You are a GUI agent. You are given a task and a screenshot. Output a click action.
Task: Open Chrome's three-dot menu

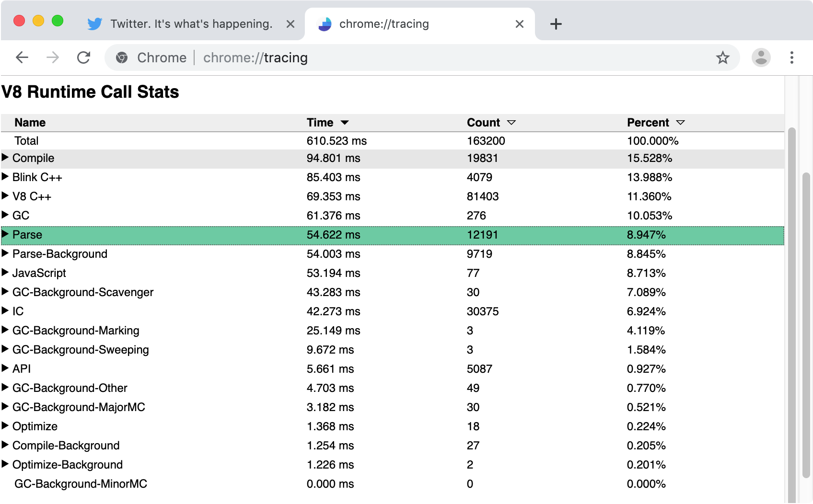click(x=791, y=57)
